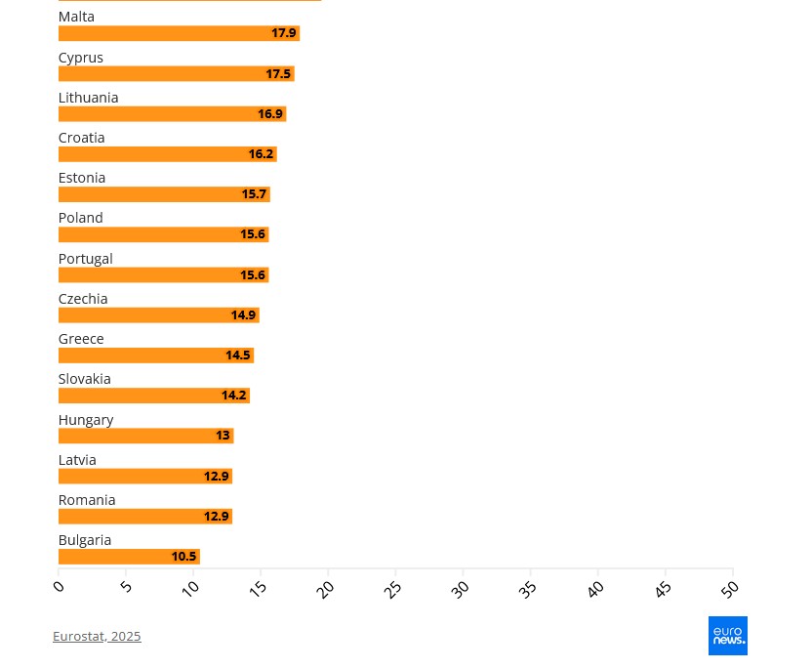The width and height of the screenshot is (812, 669).
Task: Select the Portugal bar in chart
Action: click(x=163, y=275)
